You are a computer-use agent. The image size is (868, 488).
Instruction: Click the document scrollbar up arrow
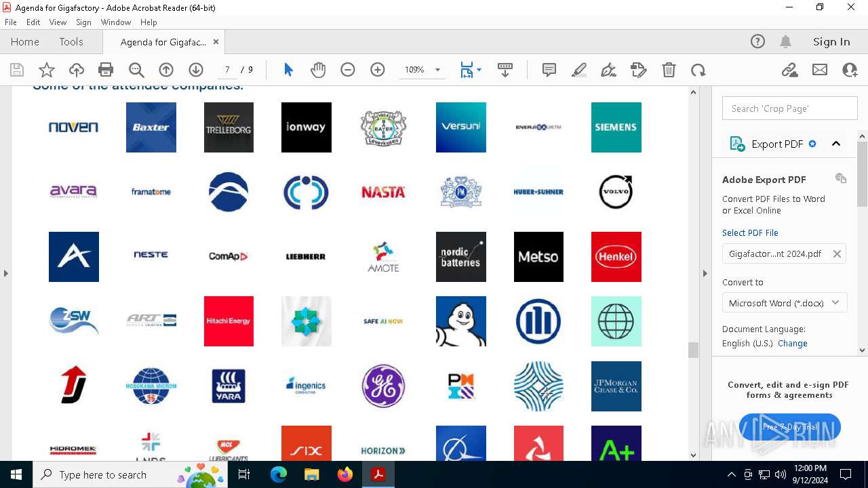coord(693,91)
